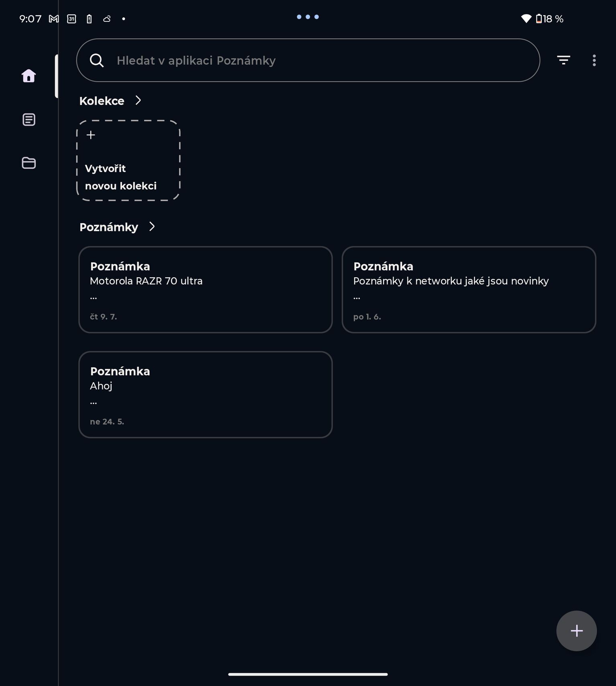Open the Kolekce heading

(102, 101)
